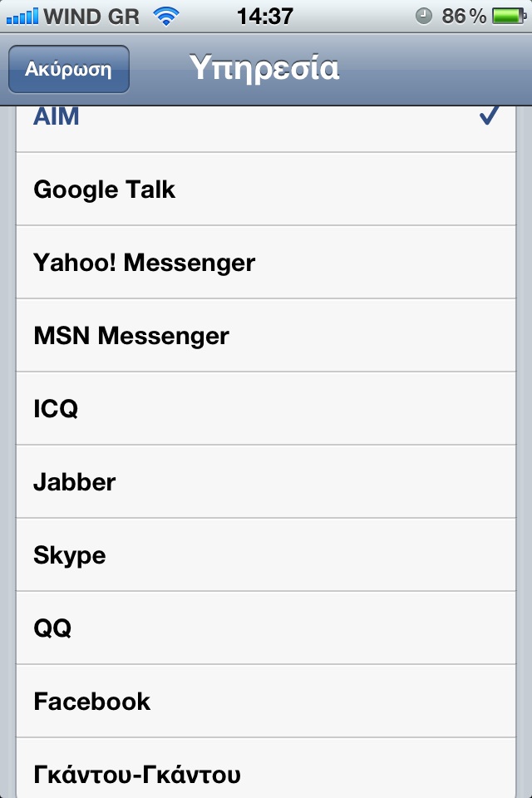
Task: Choose the Γκάντου-Γκάντου service
Action: pos(266,768)
